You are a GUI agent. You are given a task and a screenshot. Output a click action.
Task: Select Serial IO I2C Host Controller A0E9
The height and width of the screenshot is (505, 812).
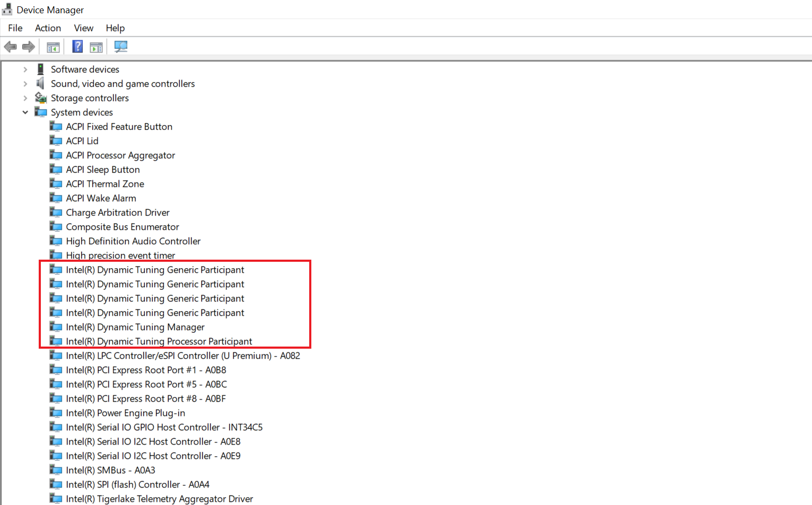click(153, 456)
